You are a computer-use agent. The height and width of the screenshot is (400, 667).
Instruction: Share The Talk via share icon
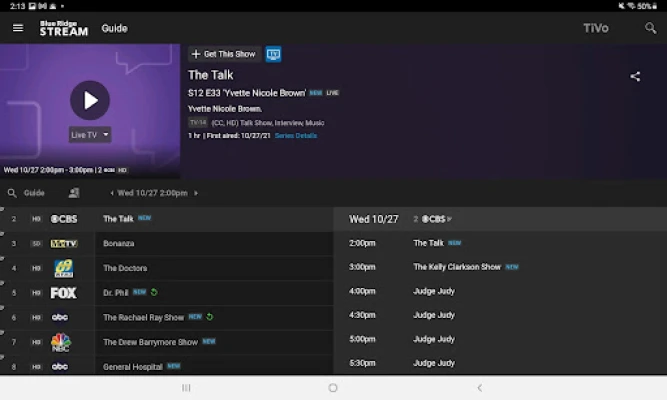click(635, 77)
